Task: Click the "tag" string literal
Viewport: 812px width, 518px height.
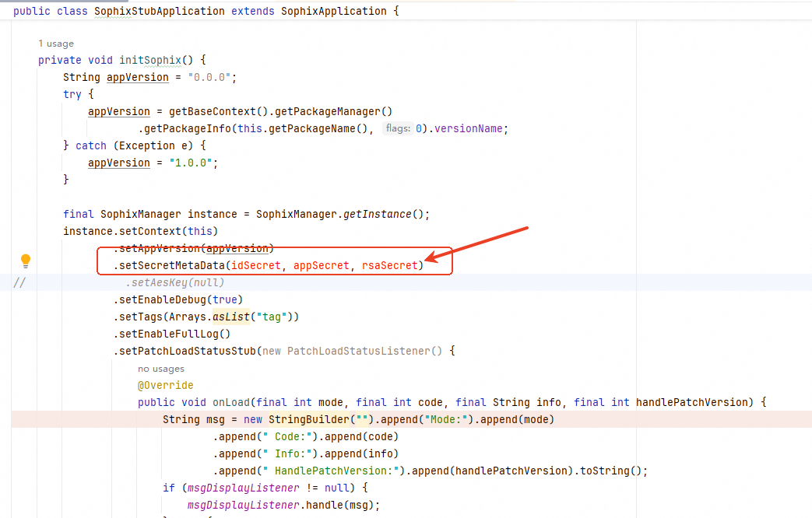Action: (x=272, y=317)
